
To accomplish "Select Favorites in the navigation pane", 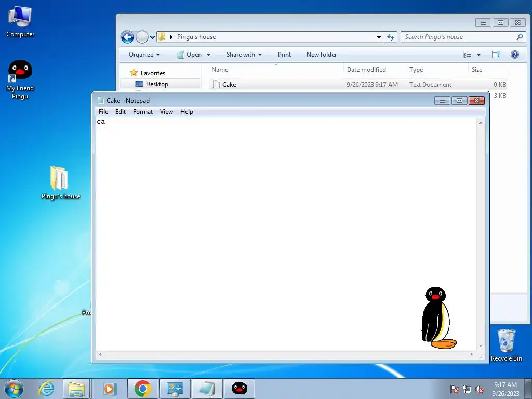I will 153,73.
